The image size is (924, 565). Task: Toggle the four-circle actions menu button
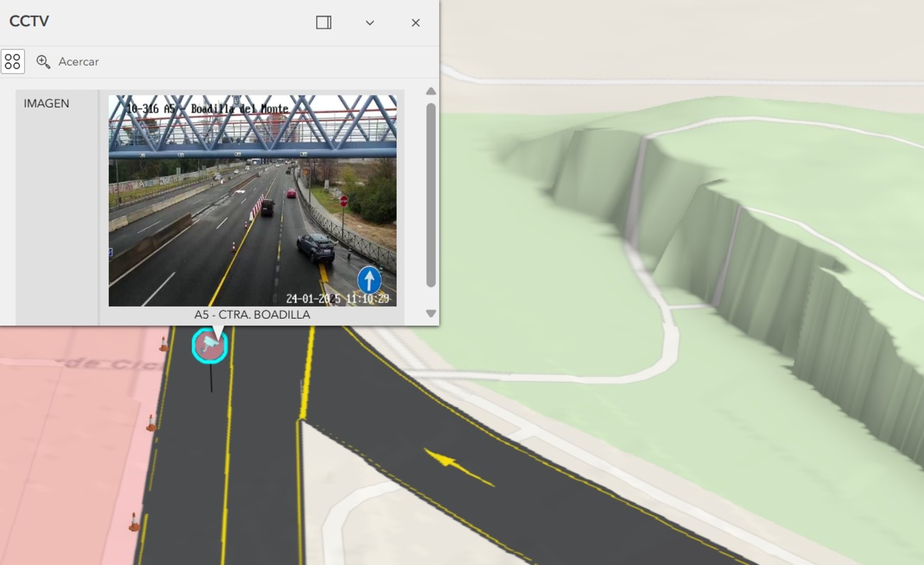pos(13,62)
